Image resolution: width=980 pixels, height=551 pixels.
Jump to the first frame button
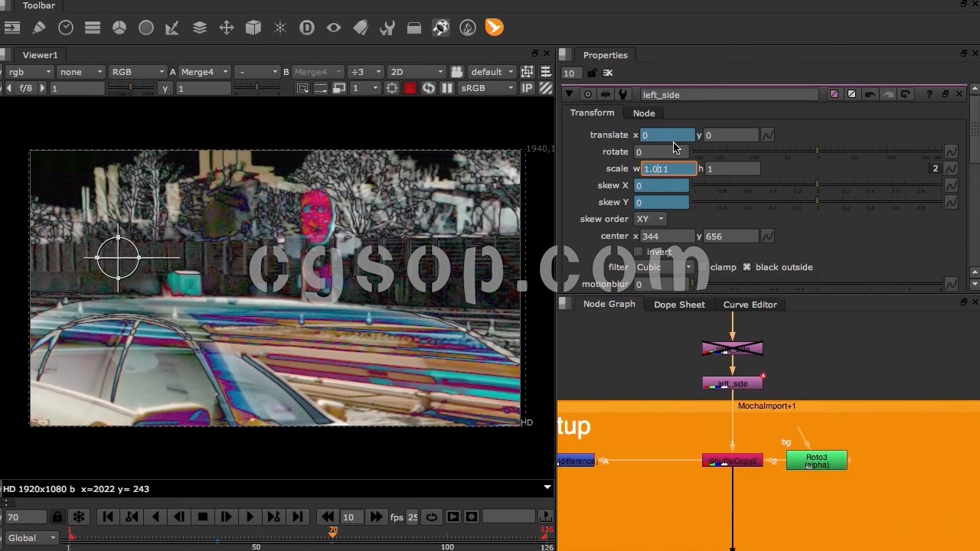[108, 517]
